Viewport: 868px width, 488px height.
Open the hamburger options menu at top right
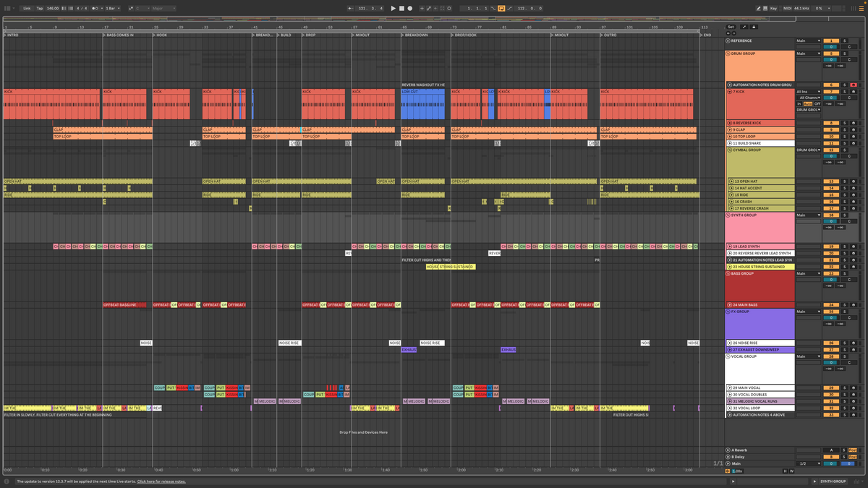861,8
